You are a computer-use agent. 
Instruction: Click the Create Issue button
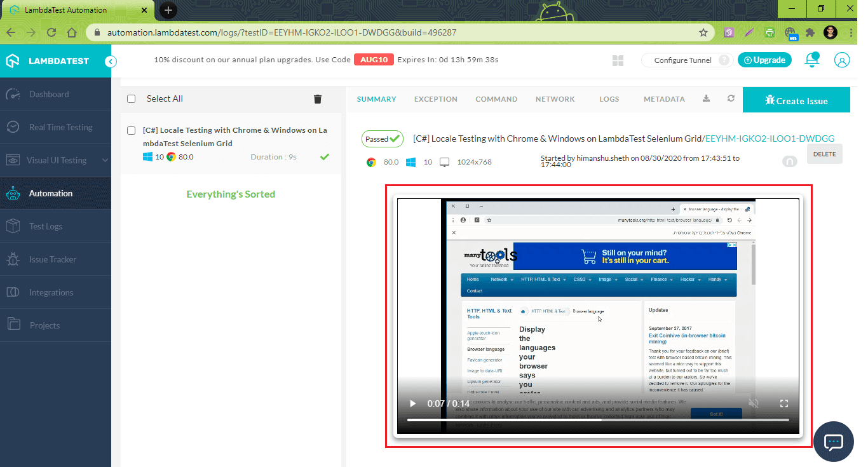[x=796, y=100]
